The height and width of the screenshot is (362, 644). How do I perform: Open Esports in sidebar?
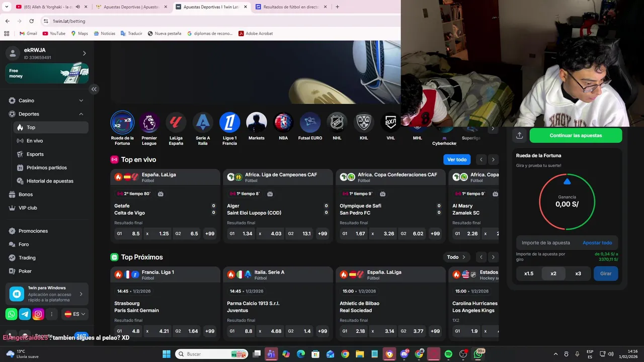click(x=51, y=154)
